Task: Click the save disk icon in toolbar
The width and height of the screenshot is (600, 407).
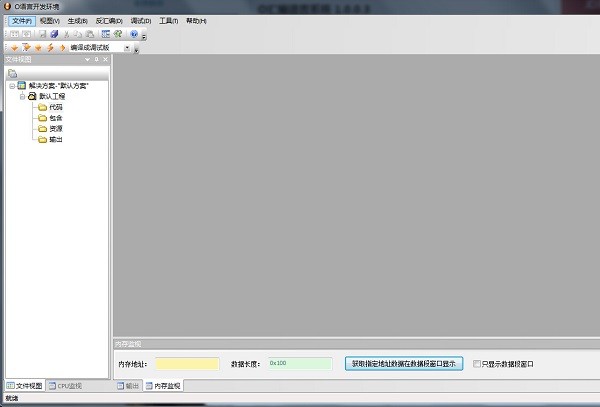Action: [42, 34]
